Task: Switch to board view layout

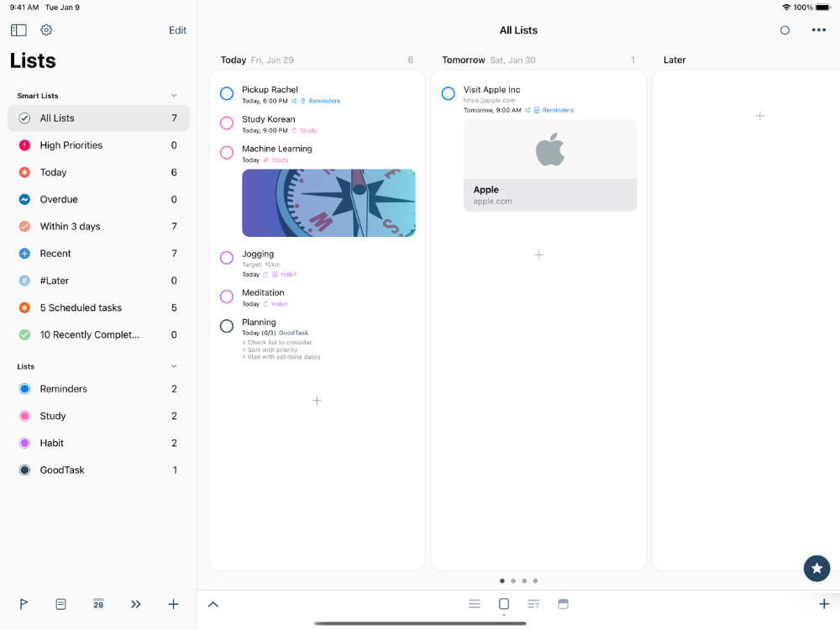Action: tap(503, 604)
